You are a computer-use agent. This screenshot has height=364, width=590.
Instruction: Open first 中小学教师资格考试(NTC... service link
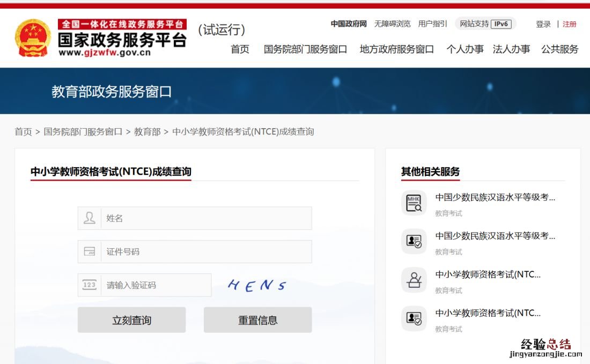488,274
